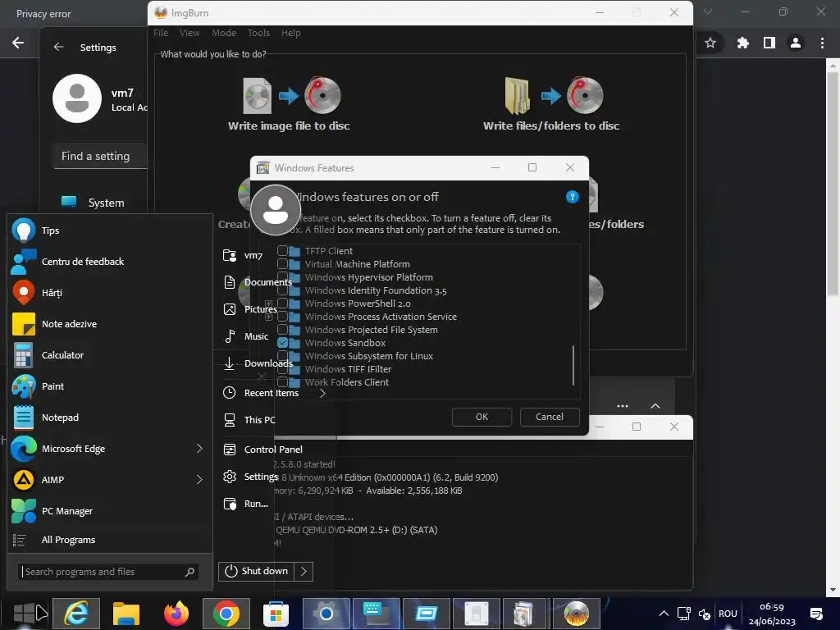Click the Windows Features help icon

coord(572,197)
